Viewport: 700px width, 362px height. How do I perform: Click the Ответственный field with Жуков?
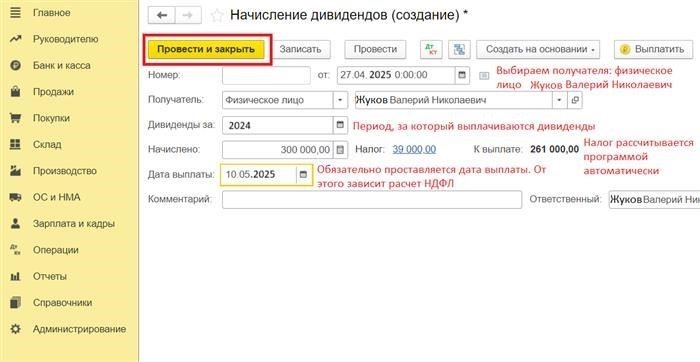(x=654, y=200)
